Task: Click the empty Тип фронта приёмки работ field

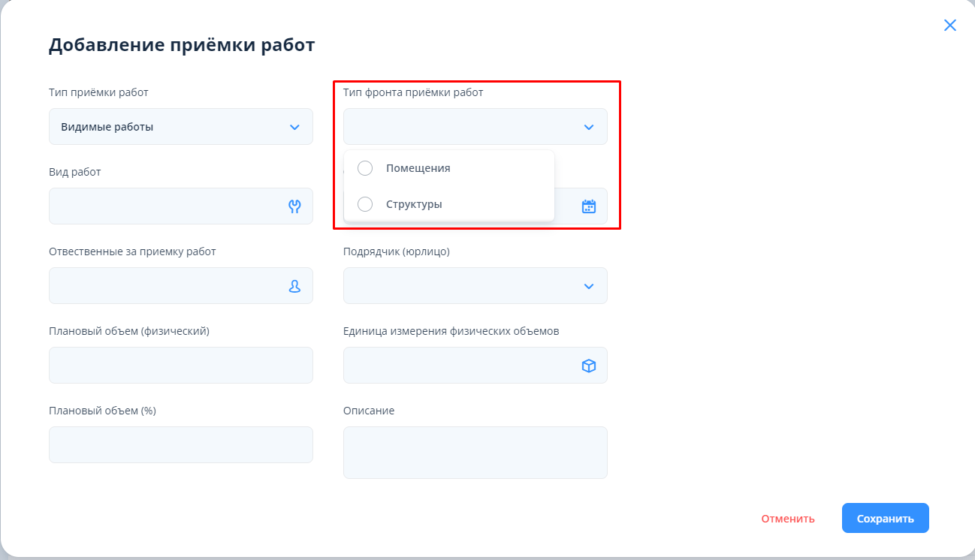Action: [458, 127]
